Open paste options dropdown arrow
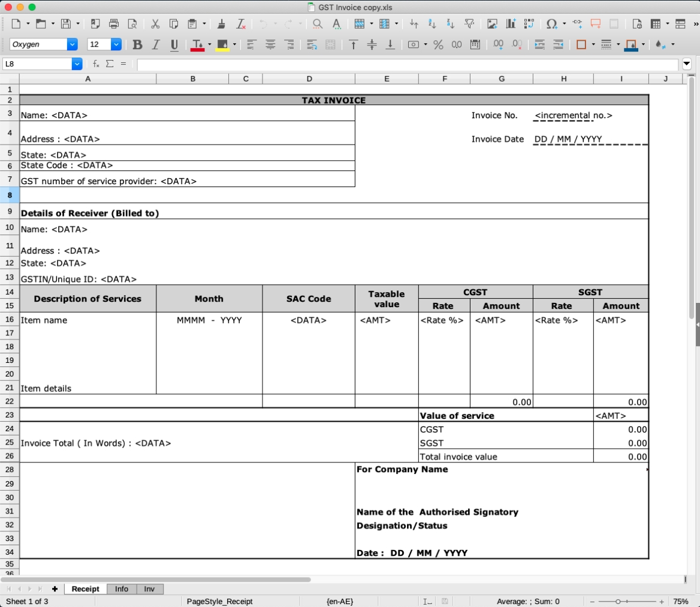The width and height of the screenshot is (700, 607). pos(204,23)
